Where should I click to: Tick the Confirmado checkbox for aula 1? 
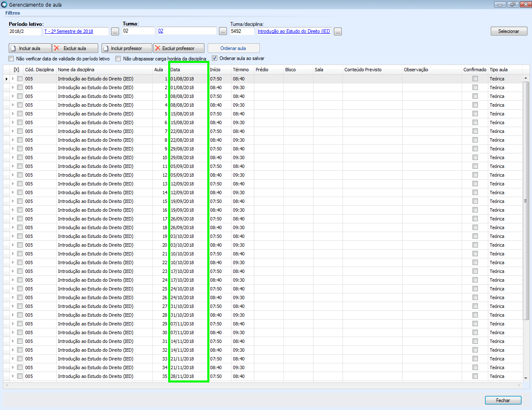pyautogui.click(x=475, y=79)
